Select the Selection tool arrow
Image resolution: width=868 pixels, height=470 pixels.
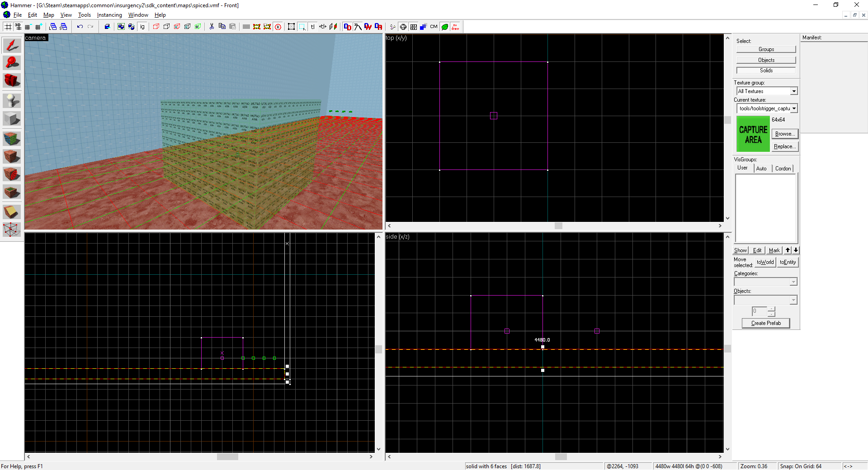pyautogui.click(x=12, y=45)
